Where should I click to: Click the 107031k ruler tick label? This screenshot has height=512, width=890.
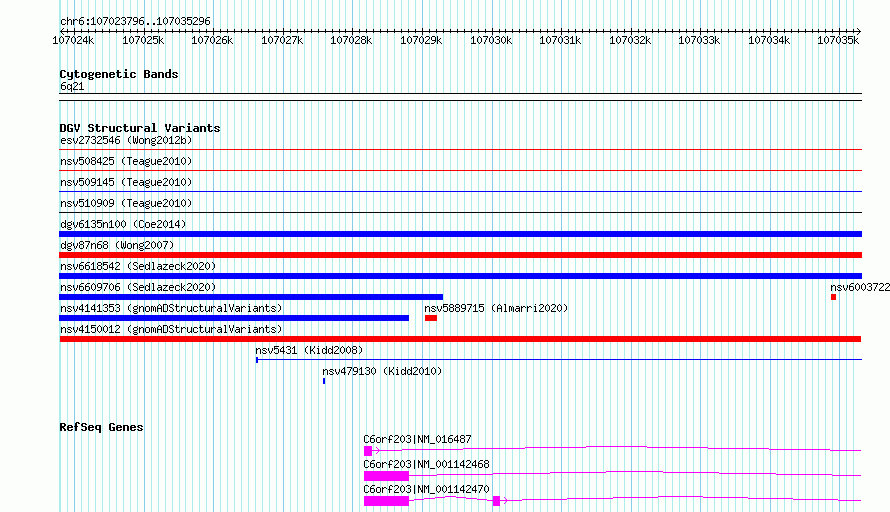click(x=560, y=40)
